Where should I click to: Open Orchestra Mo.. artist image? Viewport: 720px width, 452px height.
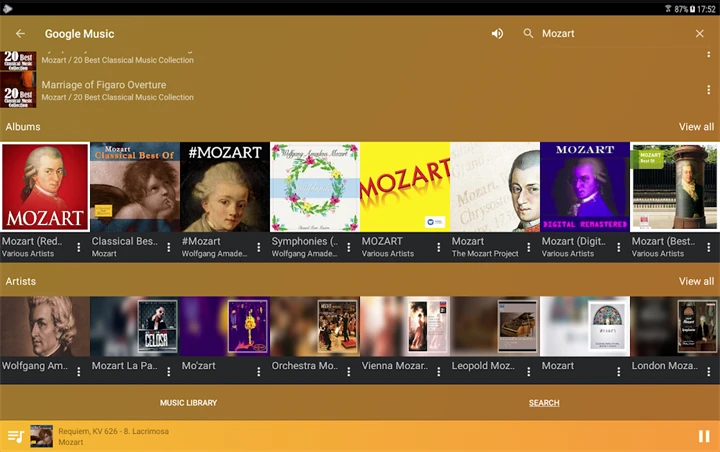coord(315,327)
